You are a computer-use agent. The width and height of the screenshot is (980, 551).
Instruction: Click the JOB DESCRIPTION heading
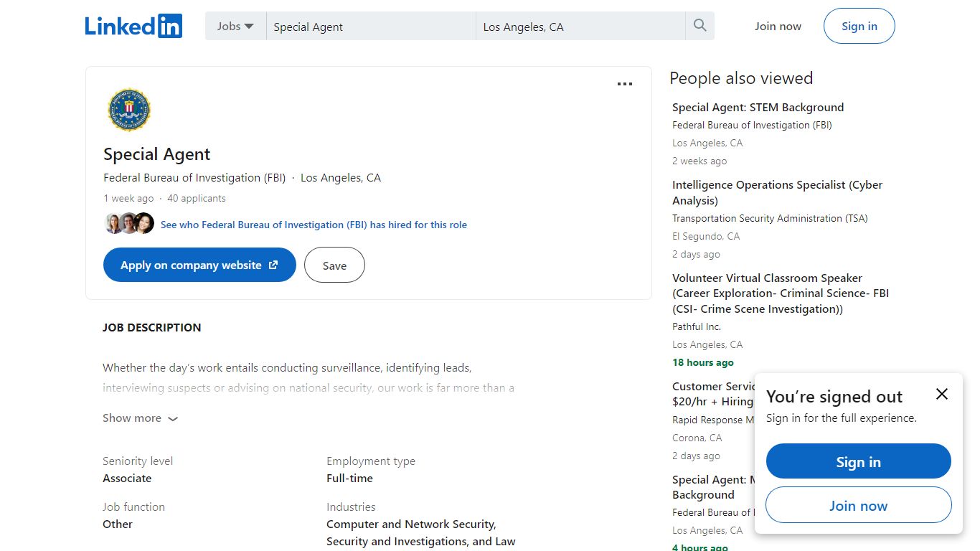(x=152, y=327)
